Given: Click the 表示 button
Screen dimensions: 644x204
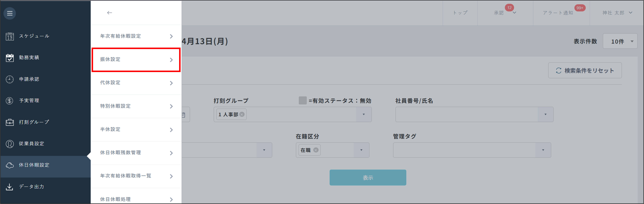Looking at the screenshot, I should pos(368,178).
